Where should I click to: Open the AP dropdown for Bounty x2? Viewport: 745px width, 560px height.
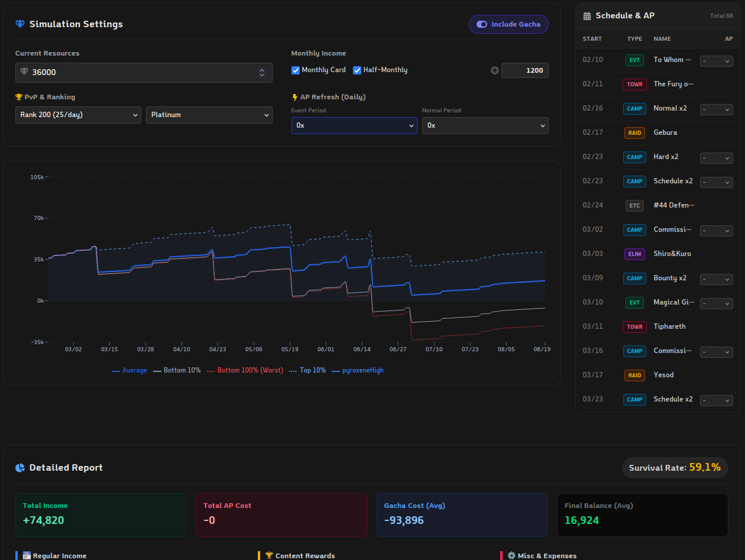pyautogui.click(x=717, y=279)
